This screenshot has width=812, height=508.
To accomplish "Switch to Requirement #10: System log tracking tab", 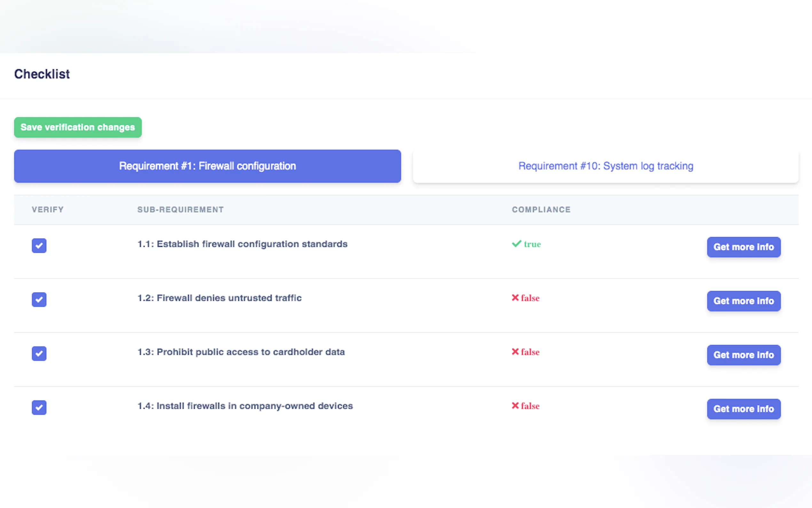I will (x=605, y=166).
